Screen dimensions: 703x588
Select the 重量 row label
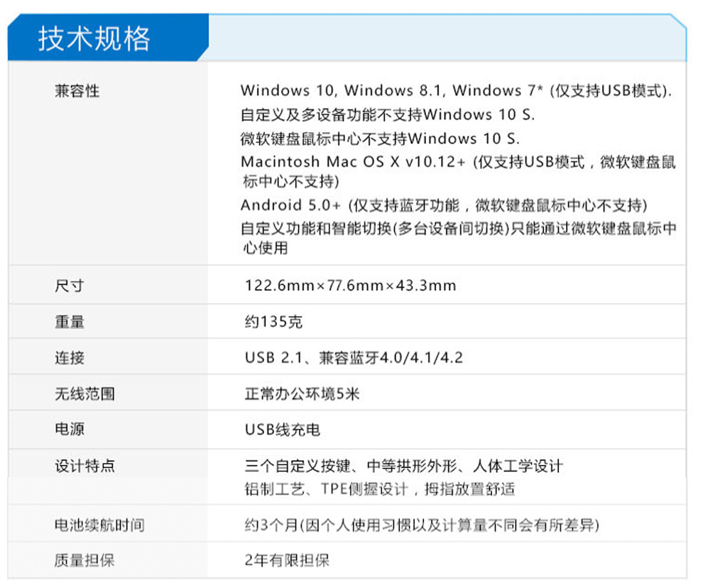[x=70, y=322]
